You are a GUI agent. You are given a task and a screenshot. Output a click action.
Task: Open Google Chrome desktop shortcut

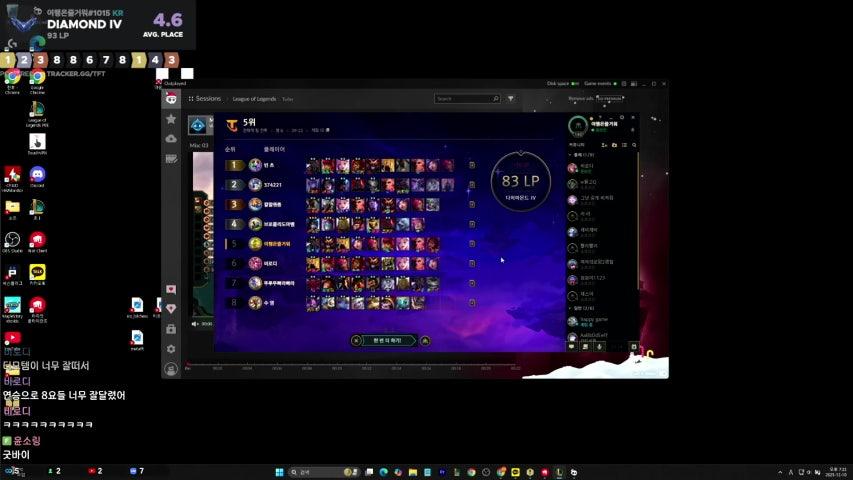click(37, 82)
